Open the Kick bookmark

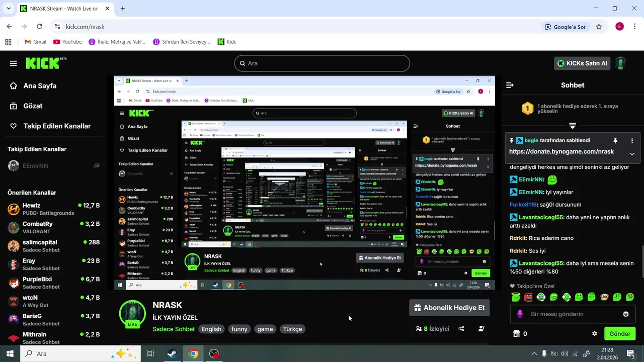pos(227,42)
